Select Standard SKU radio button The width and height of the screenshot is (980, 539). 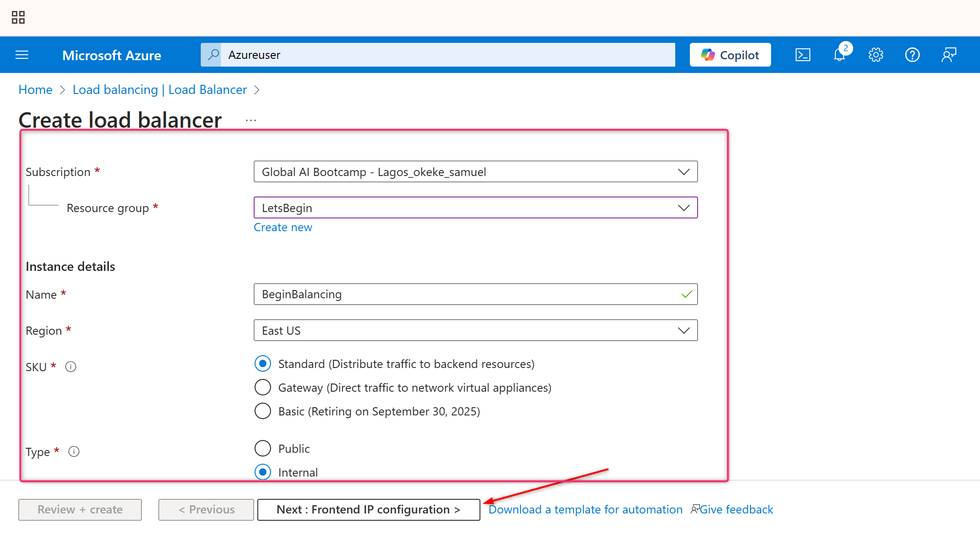tap(263, 364)
